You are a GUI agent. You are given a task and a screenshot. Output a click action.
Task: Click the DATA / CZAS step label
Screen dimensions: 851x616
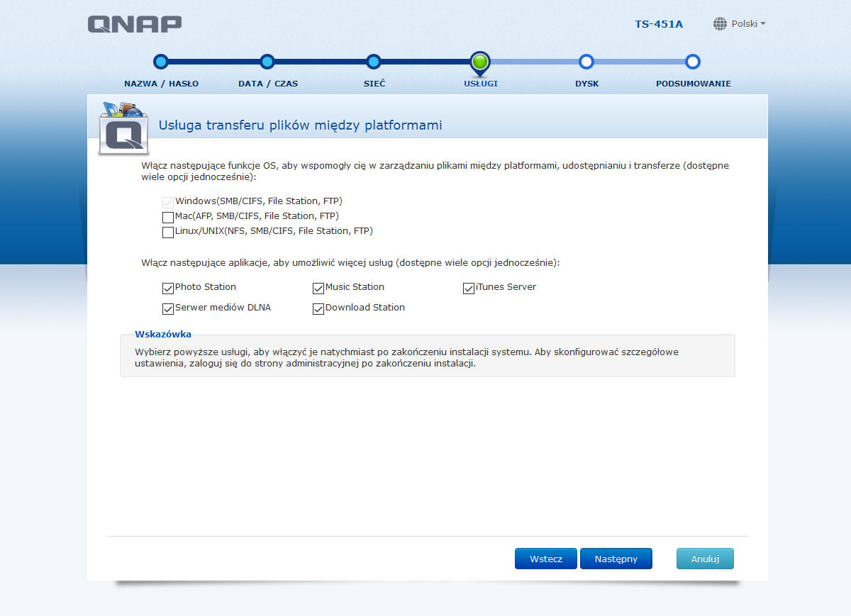pos(268,84)
